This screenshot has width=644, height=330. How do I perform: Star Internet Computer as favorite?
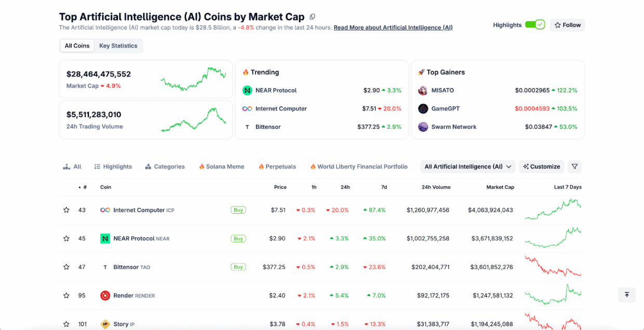point(66,210)
